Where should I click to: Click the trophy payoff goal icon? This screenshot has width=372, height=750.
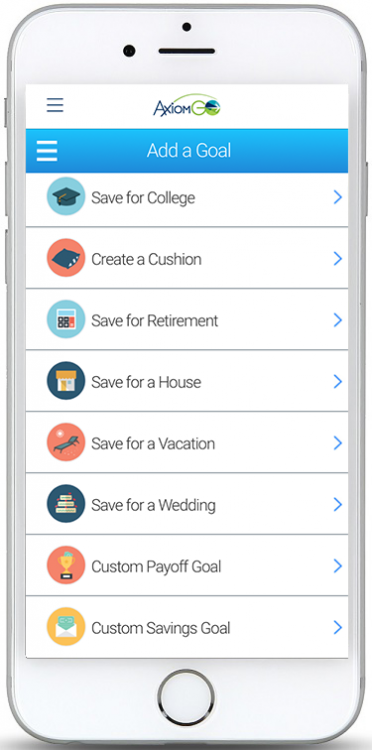coord(66,565)
